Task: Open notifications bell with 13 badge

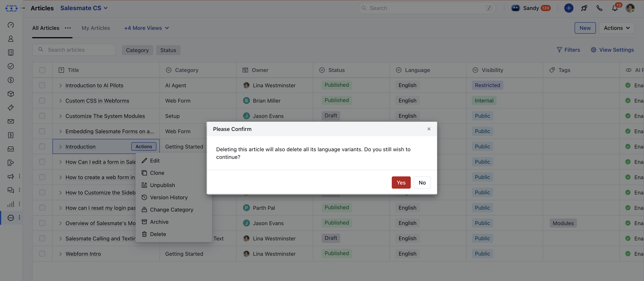Action: click(615, 8)
